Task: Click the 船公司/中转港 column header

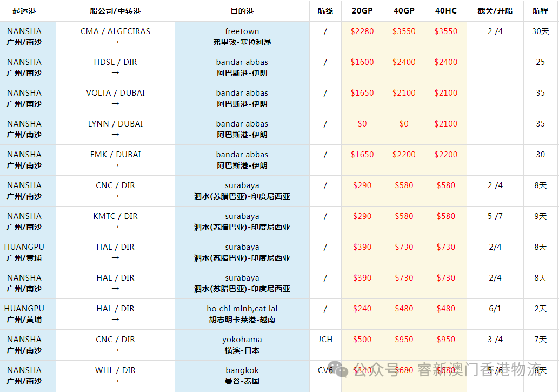Action: 115,11
